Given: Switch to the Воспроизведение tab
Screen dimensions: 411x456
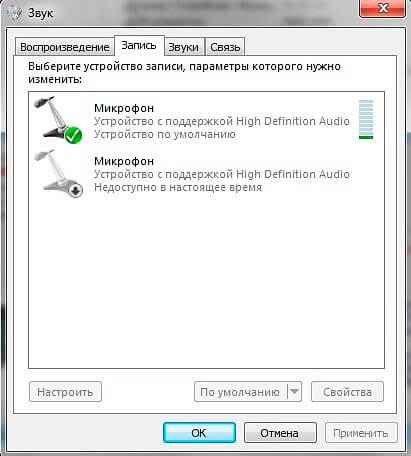Looking at the screenshot, I should click(x=65, y=47).
